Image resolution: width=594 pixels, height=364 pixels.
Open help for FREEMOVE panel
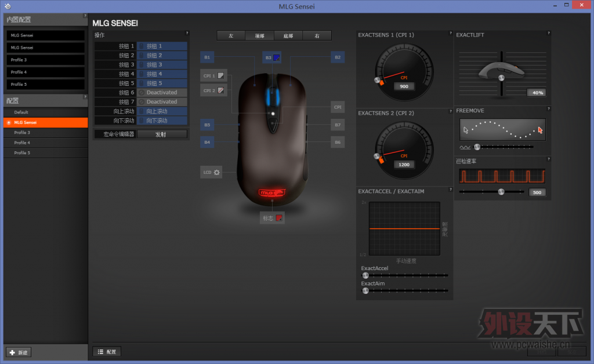click(x=549, y=109)
